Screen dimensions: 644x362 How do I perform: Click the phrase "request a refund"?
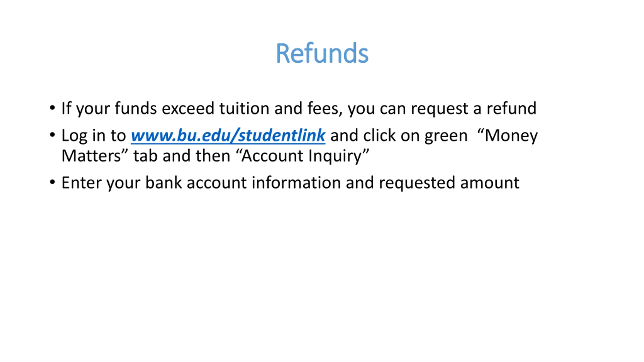473,108
